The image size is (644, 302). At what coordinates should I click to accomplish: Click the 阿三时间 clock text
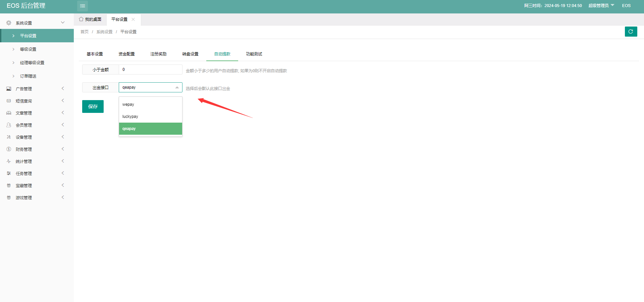point(553,6)
